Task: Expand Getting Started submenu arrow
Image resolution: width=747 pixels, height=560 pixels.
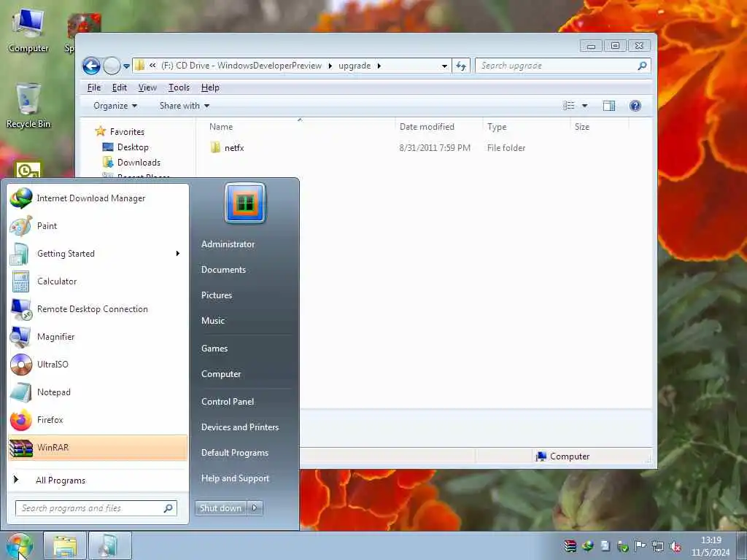Action: pyautogui.click(x=178, y=253)
